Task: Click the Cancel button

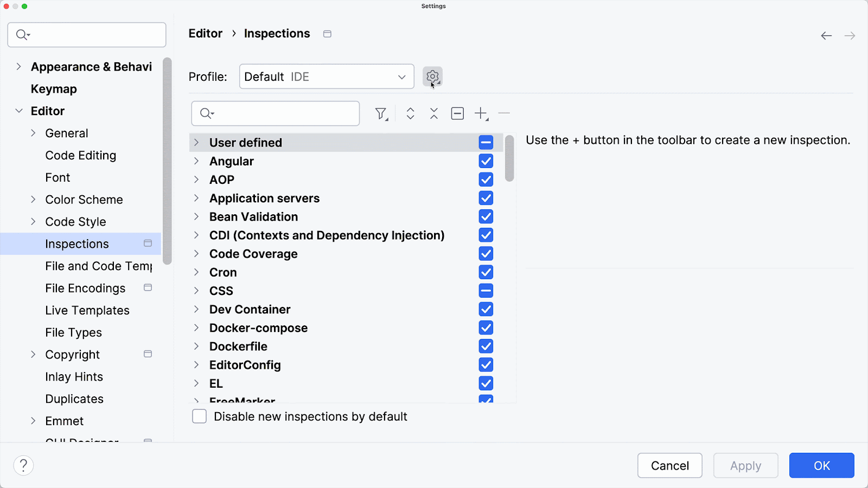Action: tap(669, 465)
